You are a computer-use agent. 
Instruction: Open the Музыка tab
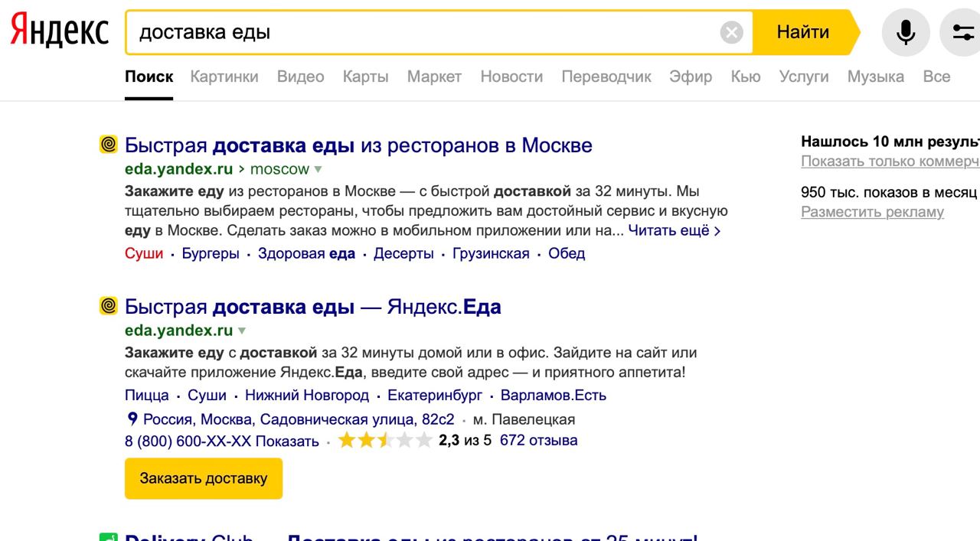tap(876, 77)
